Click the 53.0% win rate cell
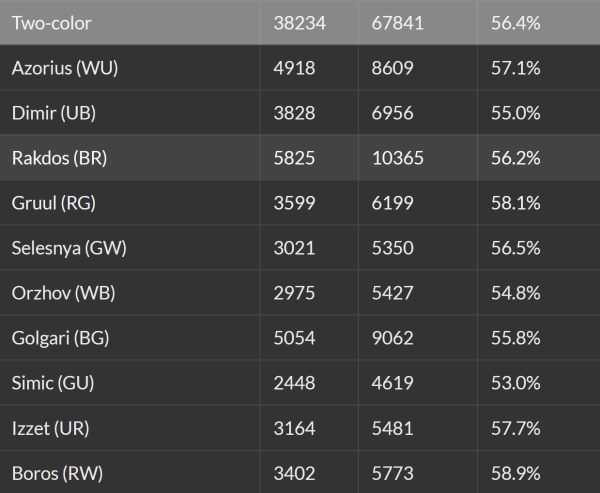Screen dimensions: 600x493 coord(515,383)
